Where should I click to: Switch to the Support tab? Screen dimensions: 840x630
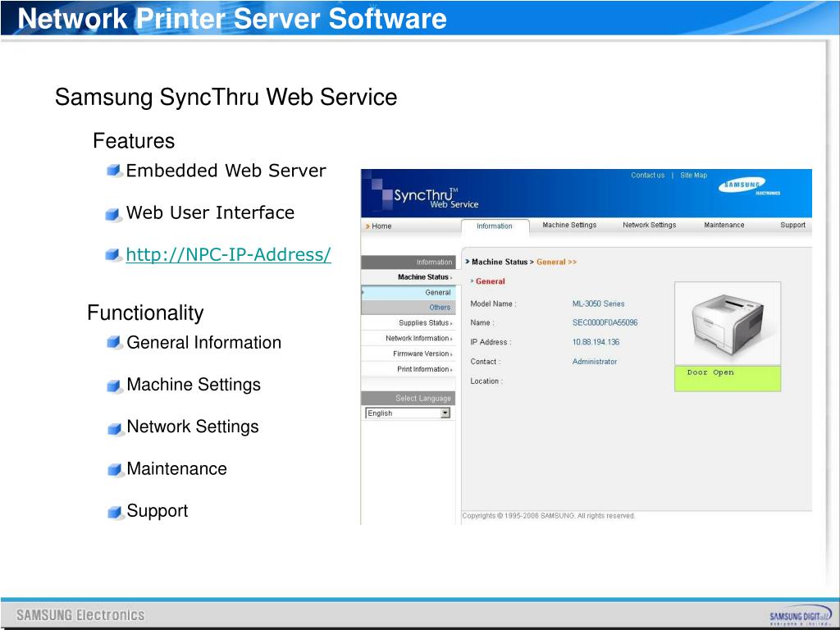792,225
